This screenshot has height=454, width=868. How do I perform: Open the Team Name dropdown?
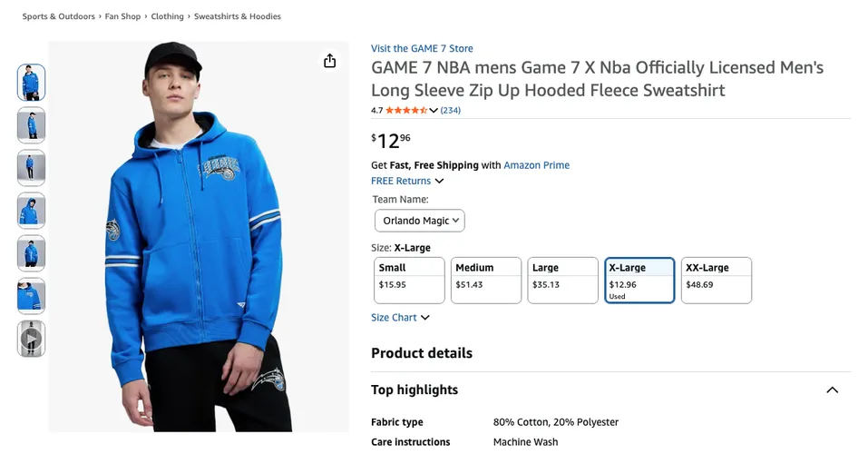tap(420, 221)
